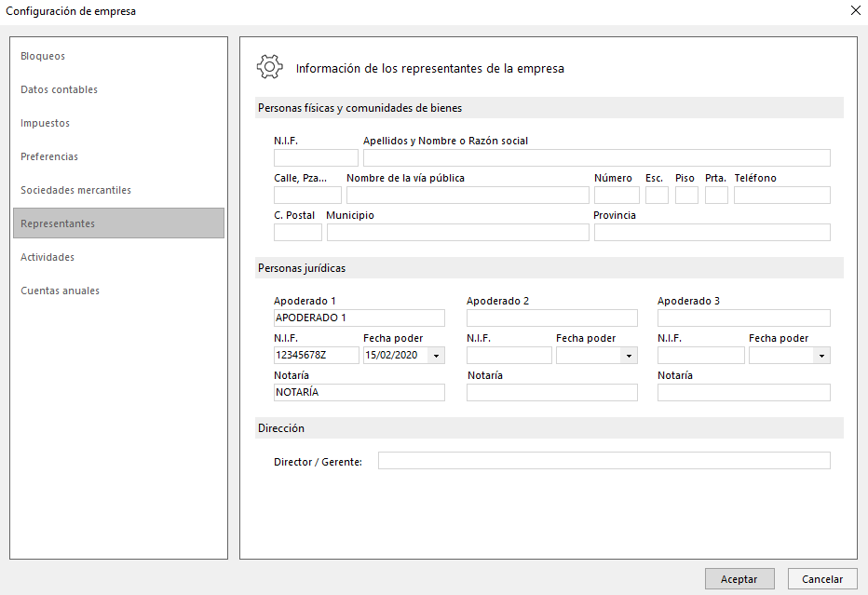Click the Apoderado 3 Notaría field
This screenshot has width=868, height=595.
pos(744,392)
